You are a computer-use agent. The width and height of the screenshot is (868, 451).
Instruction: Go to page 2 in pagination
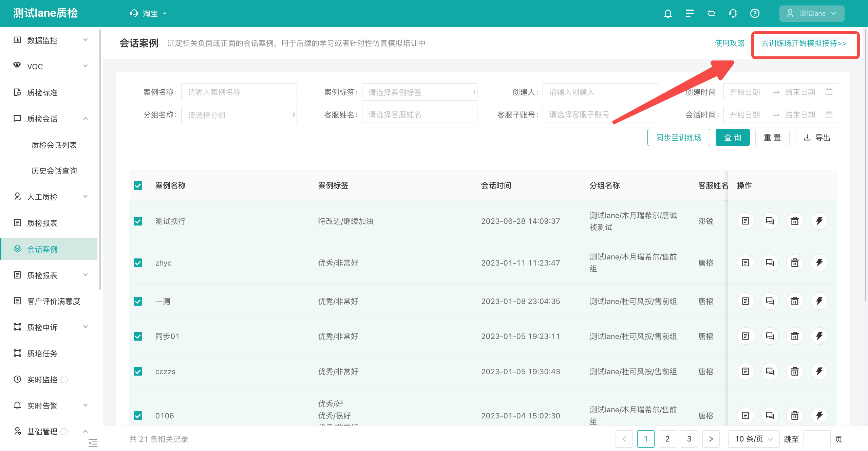coord(667,439)
